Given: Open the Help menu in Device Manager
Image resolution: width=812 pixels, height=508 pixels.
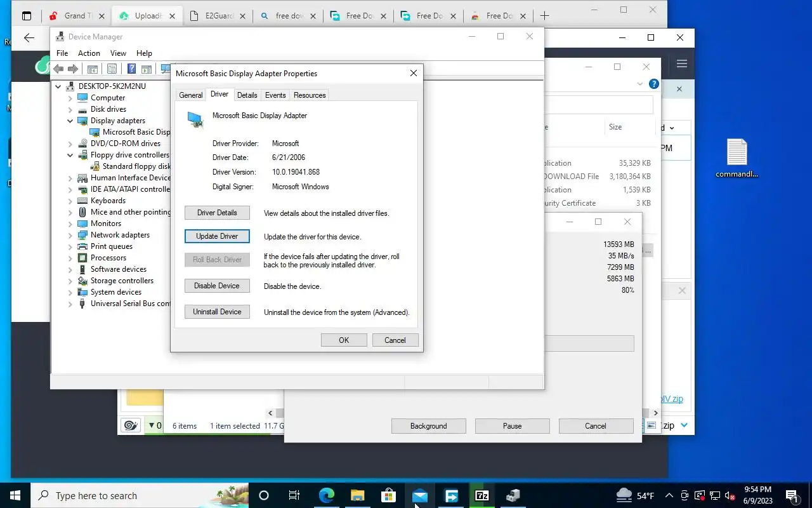Looking at the screenshot, I should tap(144, 53).
